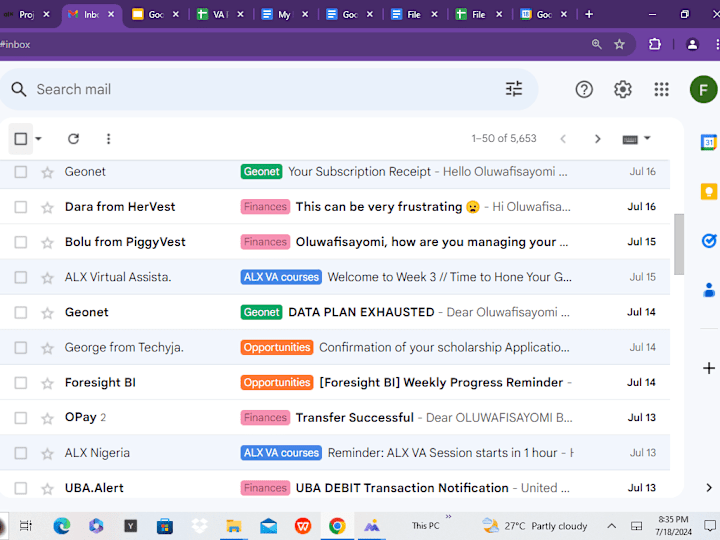Open the More options three-dot menu
Image resolution: width=720 pixels, height=540 pixels.
click(x=108, y=139)
